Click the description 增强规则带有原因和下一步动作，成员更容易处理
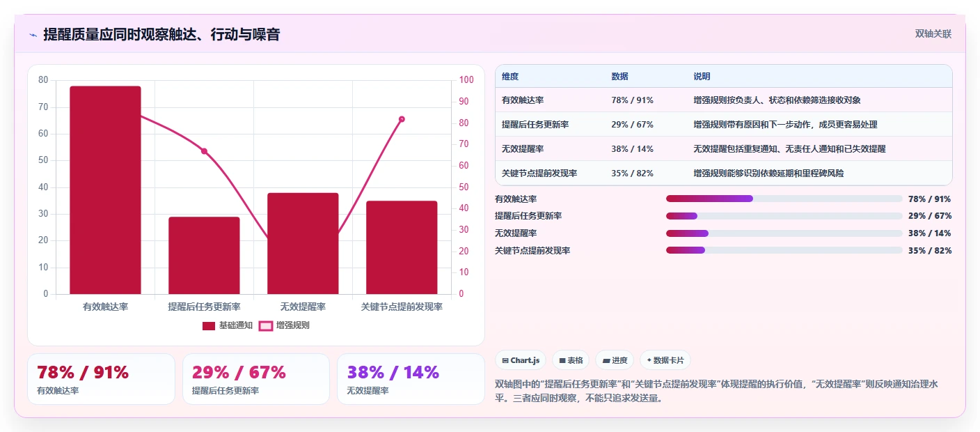The height and width of the screenshot is (432, 980). 785,125
